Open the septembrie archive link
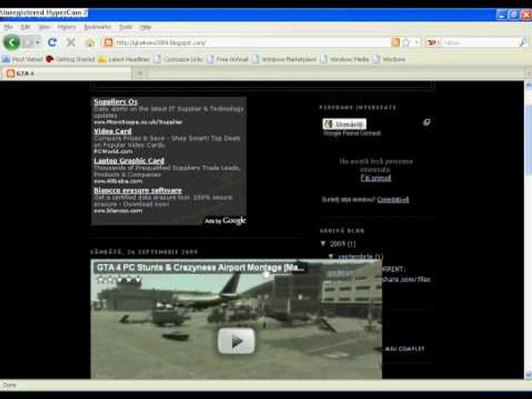532x399 pixels. pyautogui.click(x=355, y=256)
